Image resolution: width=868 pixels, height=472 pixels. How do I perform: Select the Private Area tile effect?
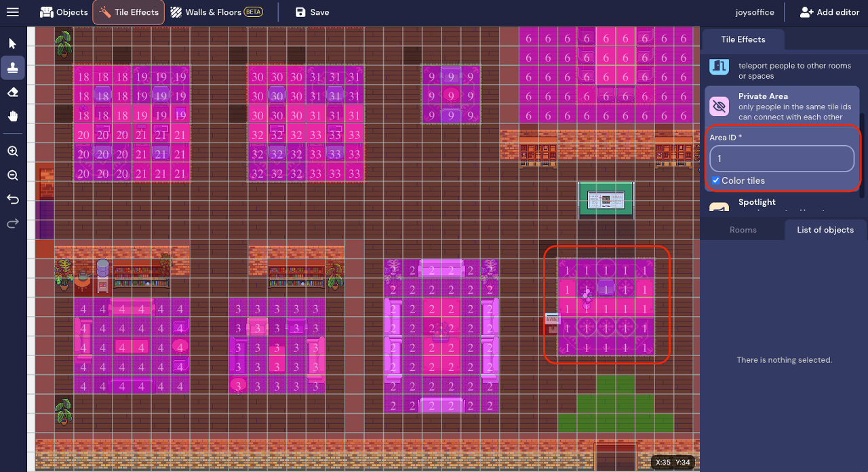783,106
